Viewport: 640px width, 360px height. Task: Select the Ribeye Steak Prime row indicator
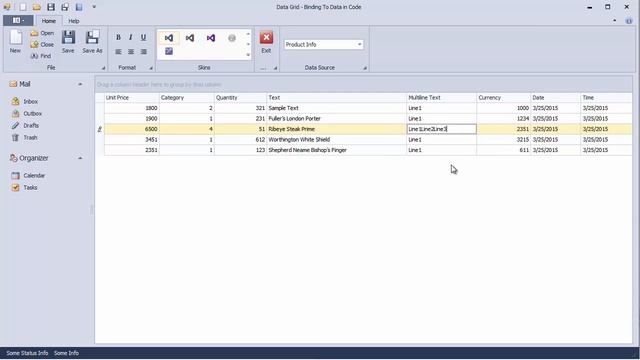click(x=100, y=129)
